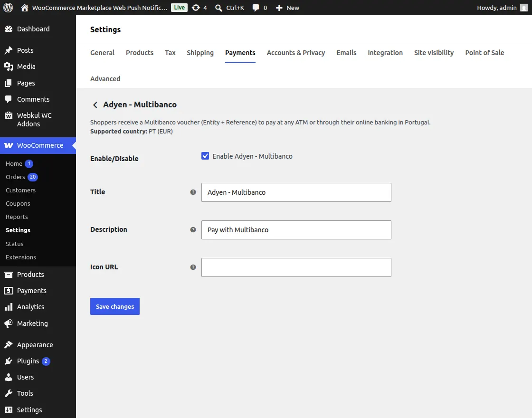The image size is (532, 418).
Task: Click the Pages icon in sidebar
Action: point(9,83)
